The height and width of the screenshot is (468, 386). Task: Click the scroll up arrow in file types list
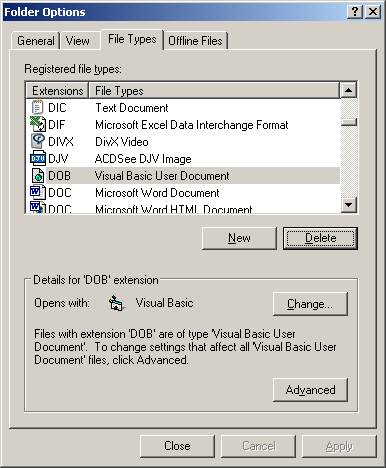tap(349, 90)
